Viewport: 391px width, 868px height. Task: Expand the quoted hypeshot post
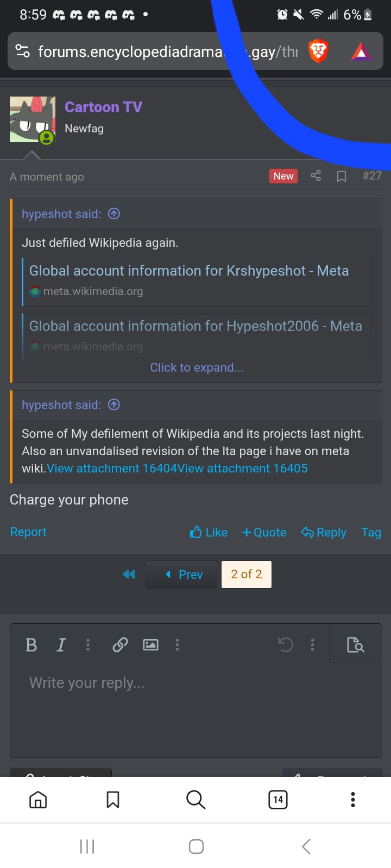(x=197, y=368)
